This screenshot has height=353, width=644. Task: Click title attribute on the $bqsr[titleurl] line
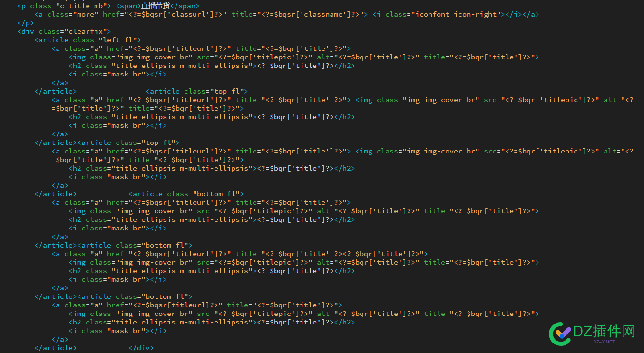pyautogui.click(x=237, y=305)
